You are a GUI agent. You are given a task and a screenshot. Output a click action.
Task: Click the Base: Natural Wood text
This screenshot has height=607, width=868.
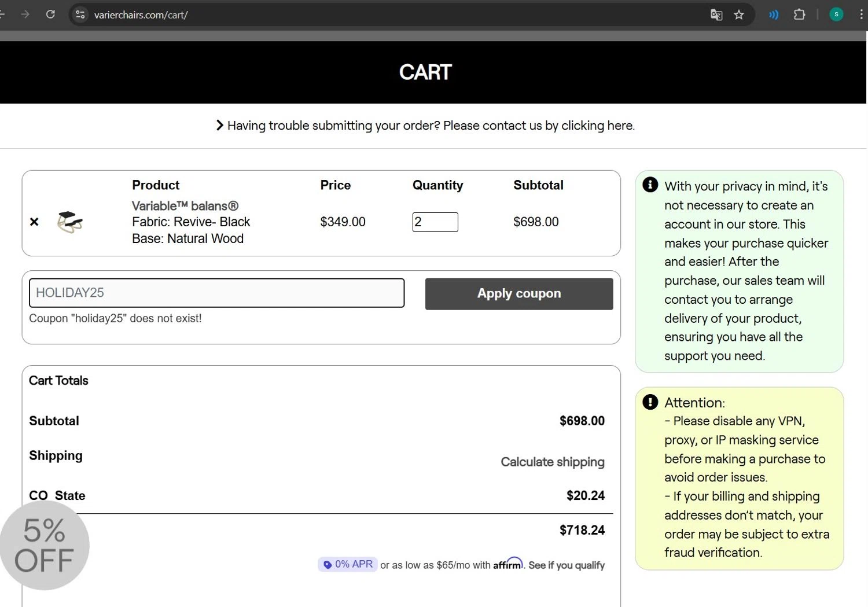coord(187,238)
